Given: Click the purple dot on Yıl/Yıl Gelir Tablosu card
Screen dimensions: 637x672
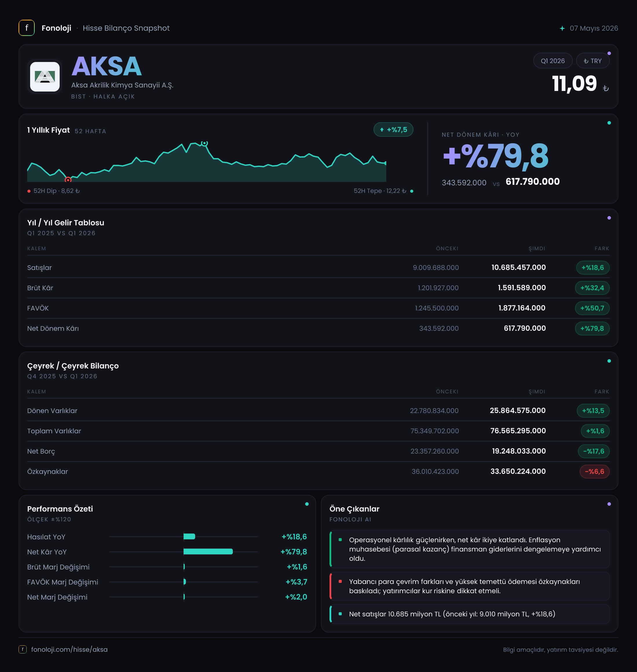Looking at the screenshot, I should pos(609,218).
